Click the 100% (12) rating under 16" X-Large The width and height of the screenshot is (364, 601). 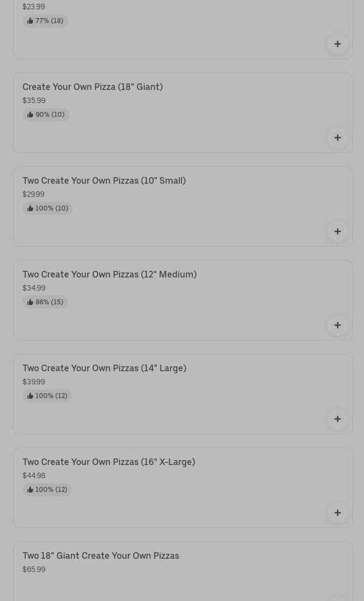[47, 490]
